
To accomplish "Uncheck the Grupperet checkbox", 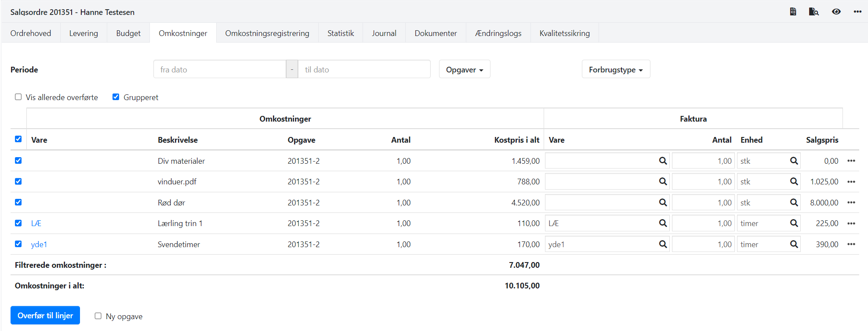I will point(116,97).
